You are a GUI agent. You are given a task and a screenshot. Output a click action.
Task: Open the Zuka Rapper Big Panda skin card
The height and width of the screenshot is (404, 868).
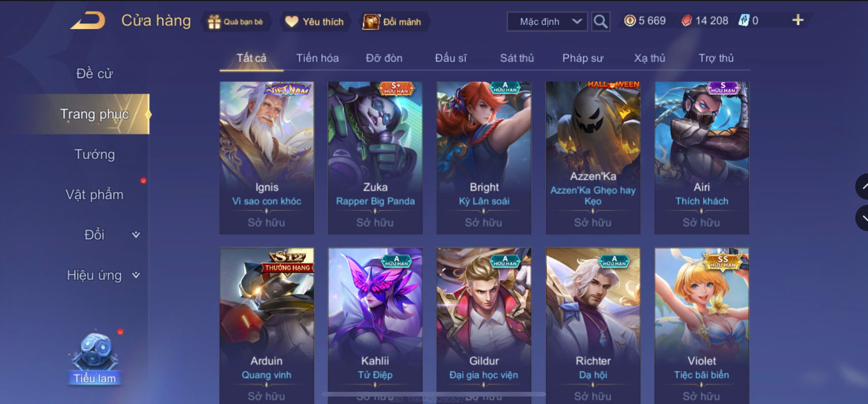(x=375, y=158)
